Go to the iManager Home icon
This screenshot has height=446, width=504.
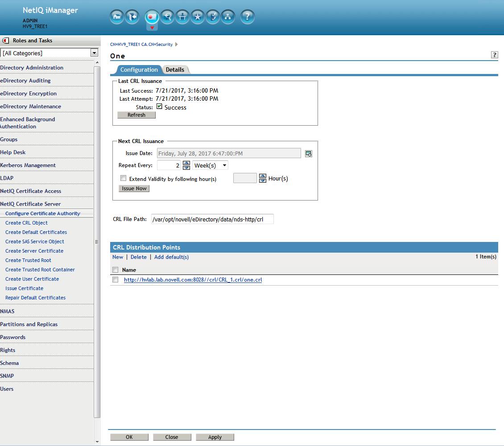117,16
